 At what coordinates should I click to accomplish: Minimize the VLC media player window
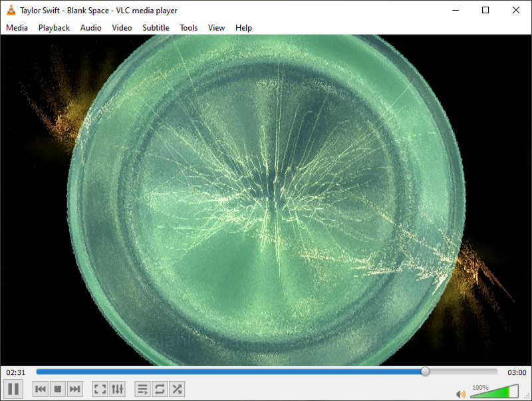point(456,10)
